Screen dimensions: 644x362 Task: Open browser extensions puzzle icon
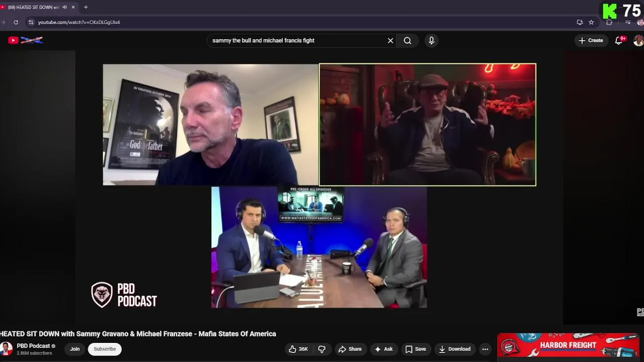pyautogui.click(x=609, y=22)
